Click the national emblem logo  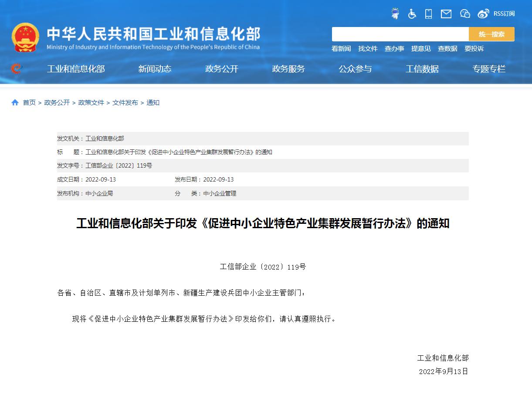pyautogui.click(x=25, y=37)
